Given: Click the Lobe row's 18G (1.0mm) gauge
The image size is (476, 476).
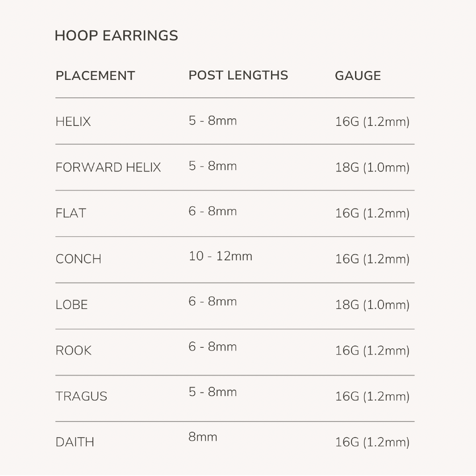Looking at the screenshot, I should (372, 305).
